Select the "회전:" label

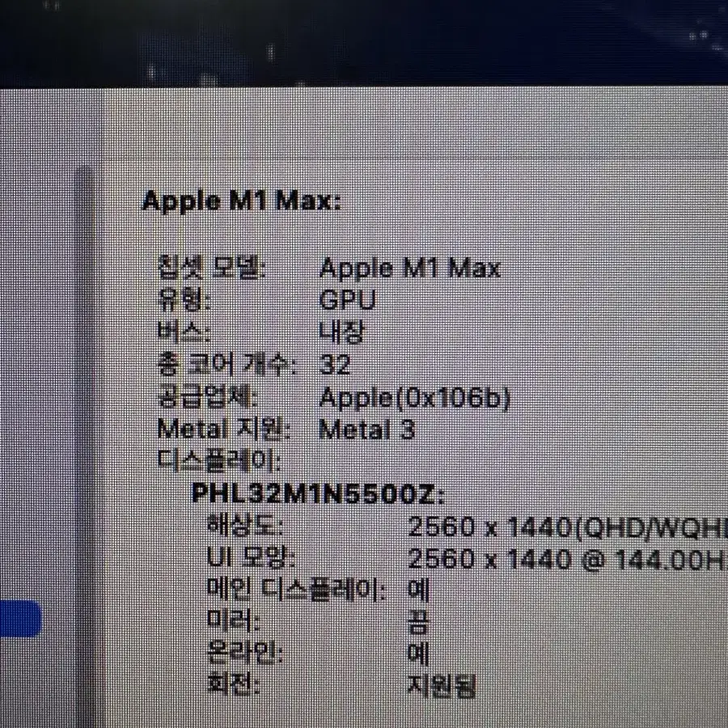[x=233, y=684]
